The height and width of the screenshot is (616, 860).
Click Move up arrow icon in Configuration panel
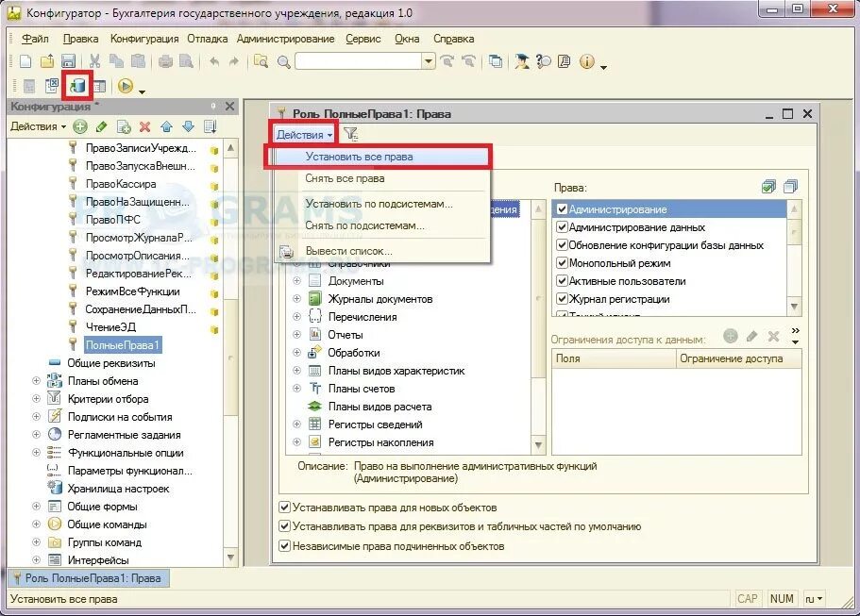167,126
